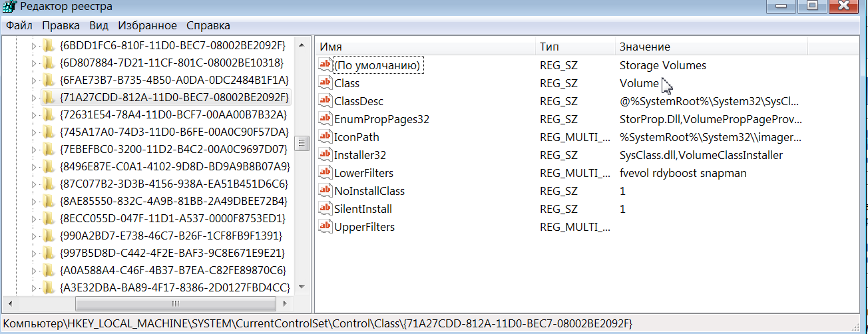Click folder icon of {7EBEFBC0-3200-11D2-B4C2-00A0C9697D07}

pos(49,149)
